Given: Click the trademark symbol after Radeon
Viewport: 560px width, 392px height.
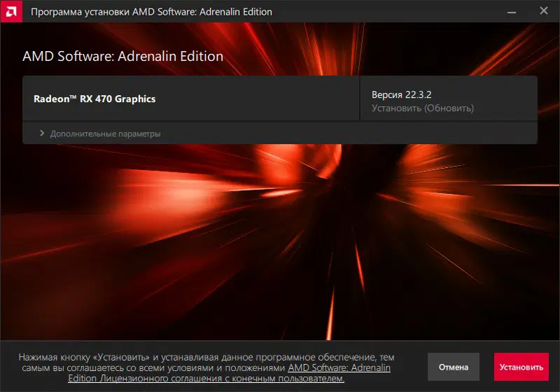Looking at the screenshot, I should point(73,97).
